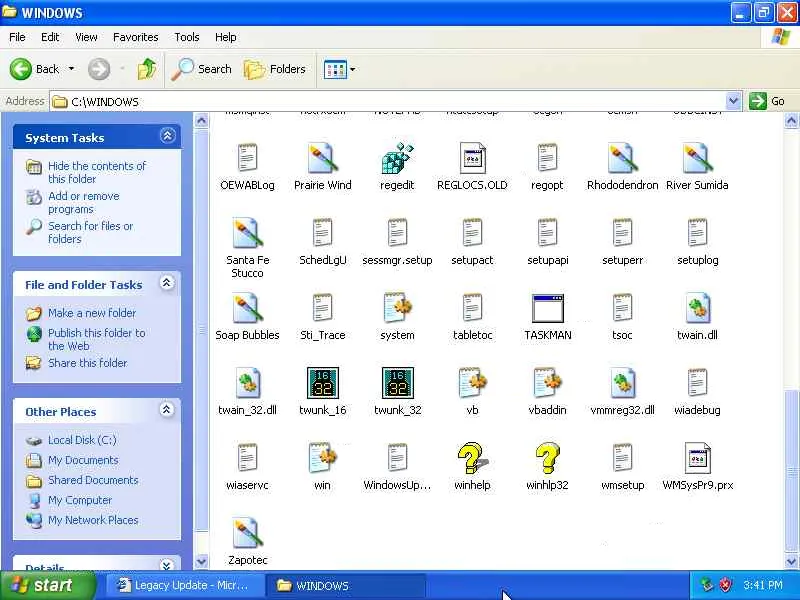Select the winhlp32 help icon
The width and height of the screenshot is (800, 600).
[547, 458]
